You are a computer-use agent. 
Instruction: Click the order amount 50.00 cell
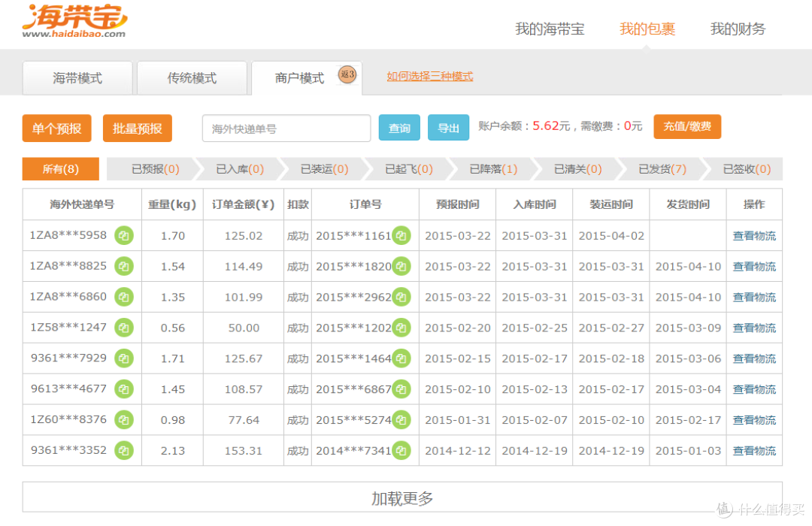pos(244,328)
